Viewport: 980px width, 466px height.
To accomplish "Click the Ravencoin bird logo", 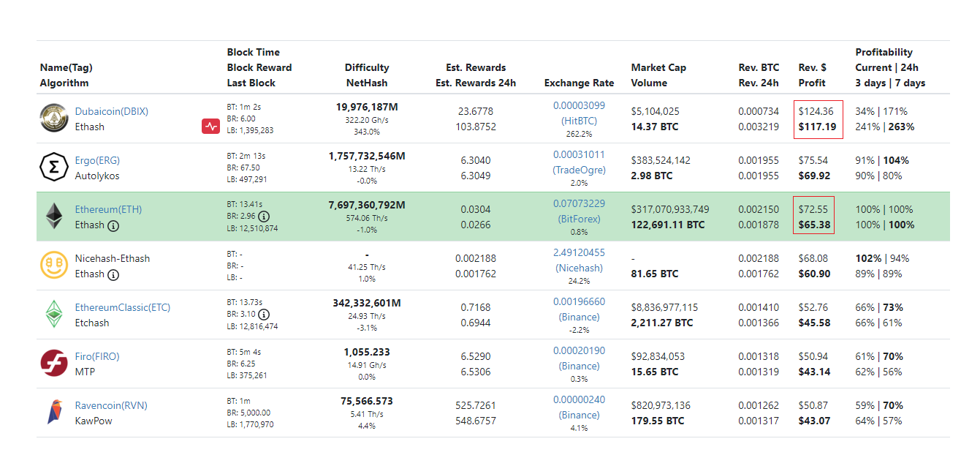I will 54,413.
